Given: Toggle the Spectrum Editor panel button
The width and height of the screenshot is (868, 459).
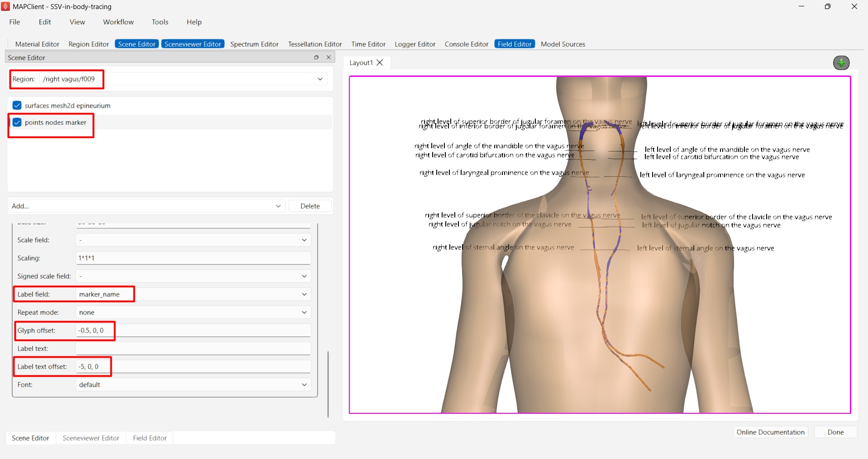Looking at the screenshot, I should pyautogui.click(x=254, y=44).
